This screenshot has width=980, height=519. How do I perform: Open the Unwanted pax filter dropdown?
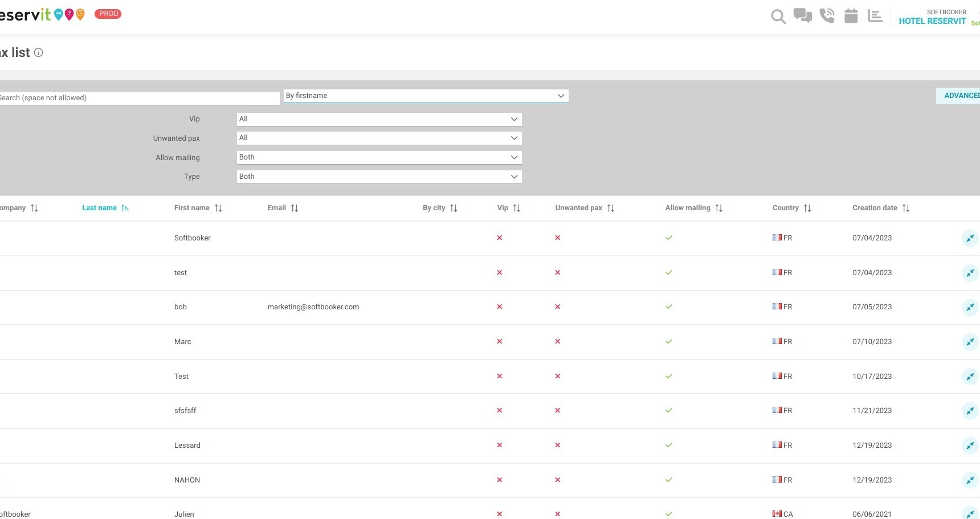coord(379,138)
